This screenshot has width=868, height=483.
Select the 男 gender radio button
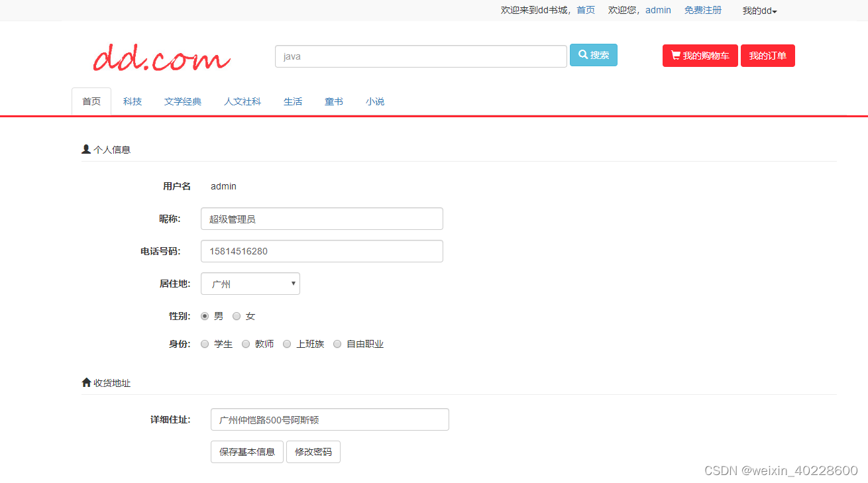coord(205,316)
